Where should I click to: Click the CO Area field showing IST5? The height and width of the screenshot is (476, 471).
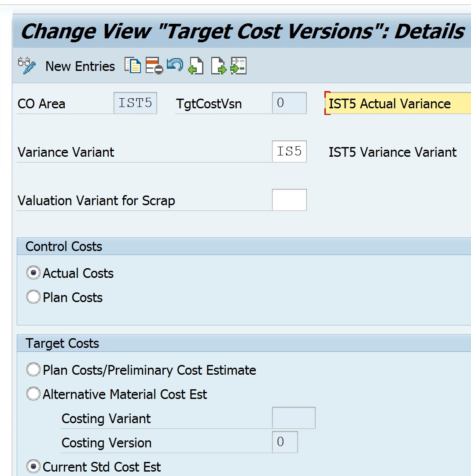pos(135,103)
